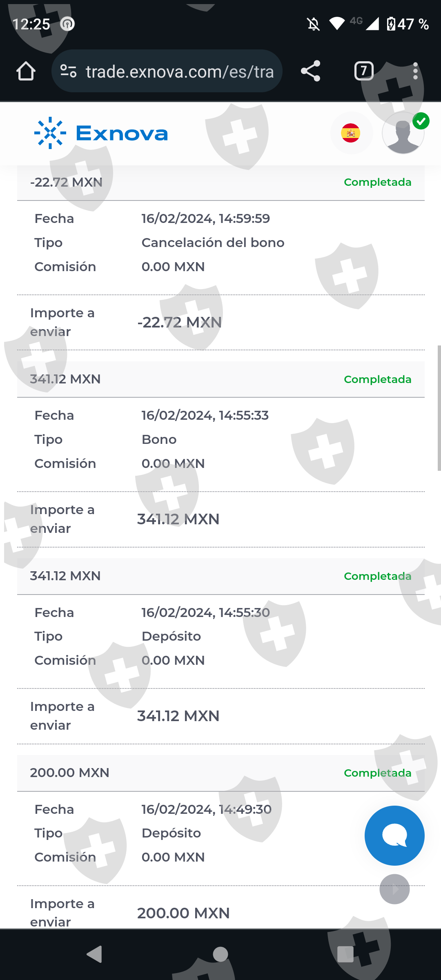Open the user profile avatar
The height and width of the screenshot is (980, 441).
point(403,133)
